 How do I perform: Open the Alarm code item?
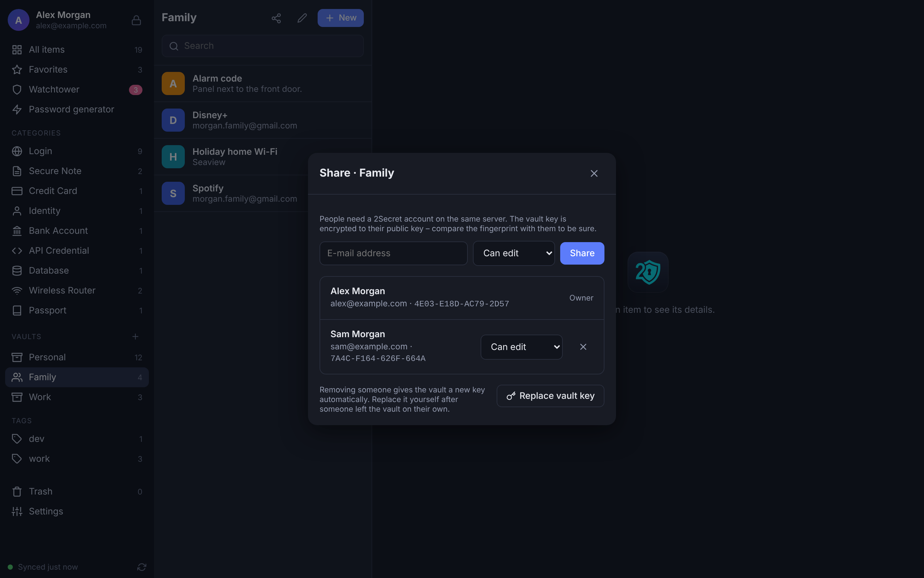point(263,84)
